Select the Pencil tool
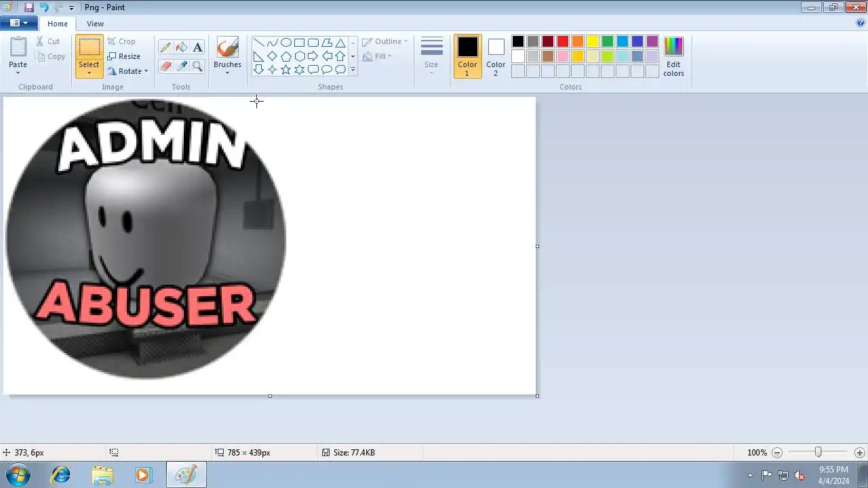This screenshot has width=868, height=488. pyautogui.click(x=165, y=47)
